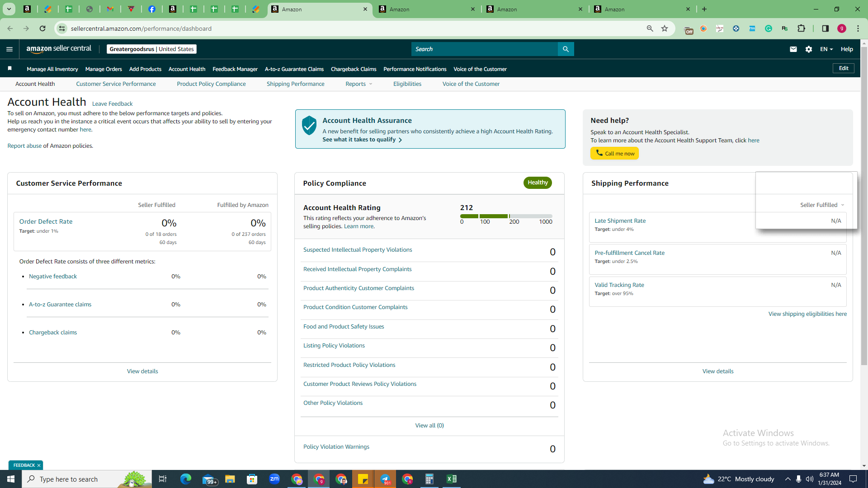
Task: Open Zoom from the taskbar
Action: (274, 479)
